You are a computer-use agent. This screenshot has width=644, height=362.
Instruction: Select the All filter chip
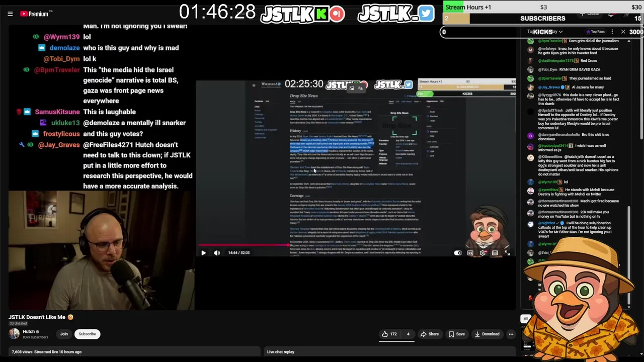click(x=526, y=318)
